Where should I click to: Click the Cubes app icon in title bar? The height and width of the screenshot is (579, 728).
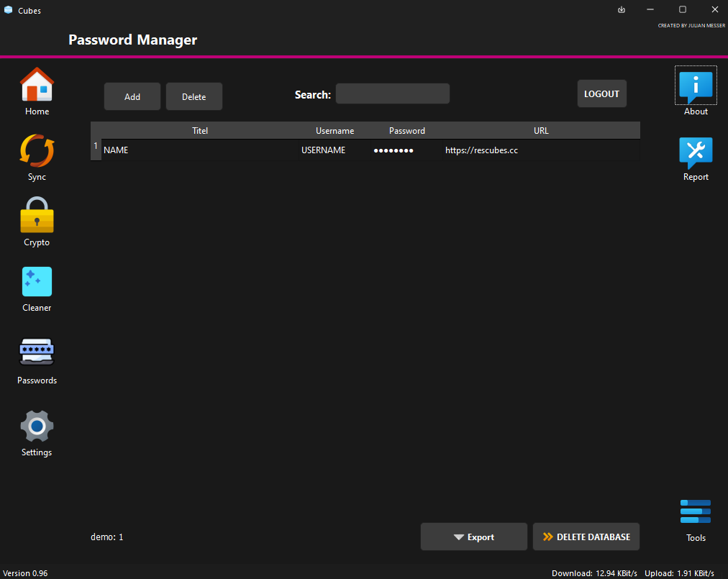pyautogui.click(x=9, y=10)
